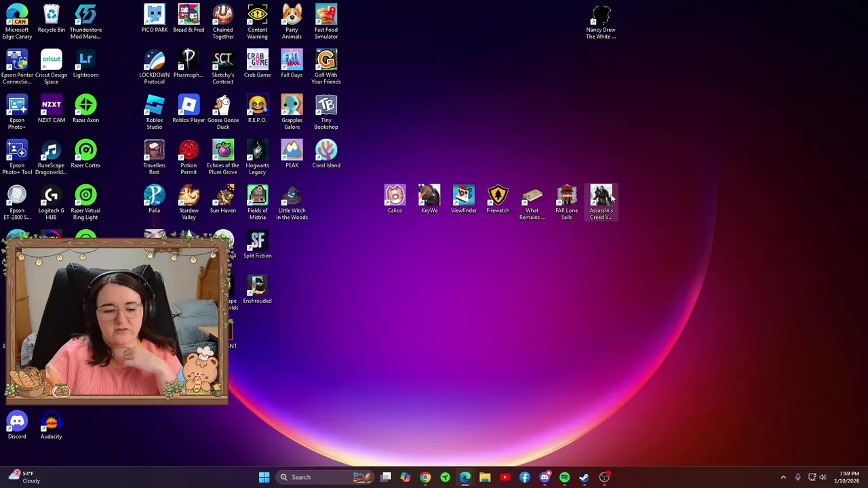Open the Recycle Bin
The width and height of the screenshot is (868, 488).
[x=52, y=18]
